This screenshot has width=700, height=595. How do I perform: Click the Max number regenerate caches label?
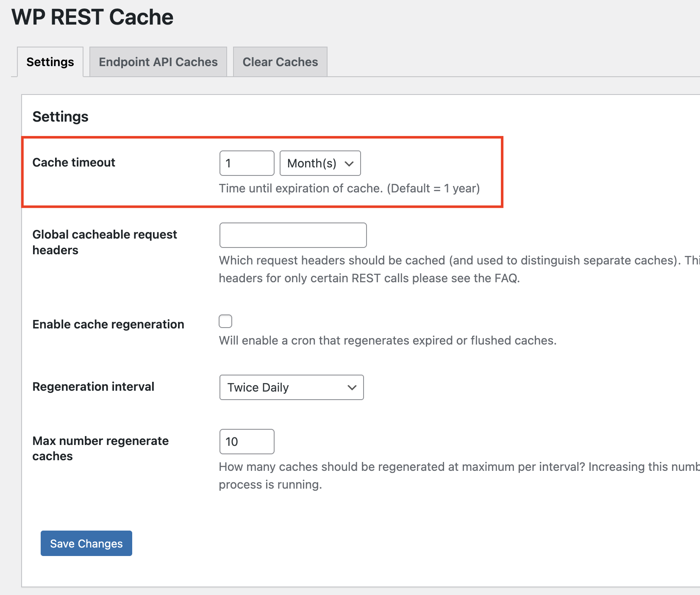click(x=100, y=448)
